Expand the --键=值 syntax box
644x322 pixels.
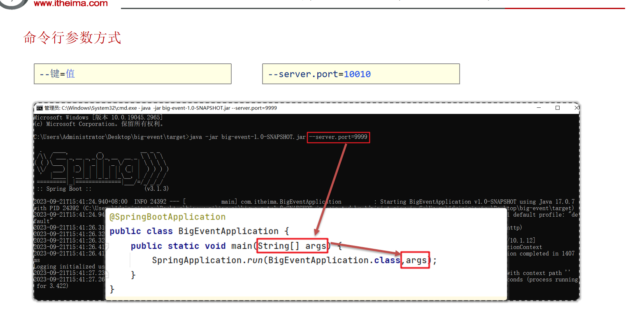133,74
